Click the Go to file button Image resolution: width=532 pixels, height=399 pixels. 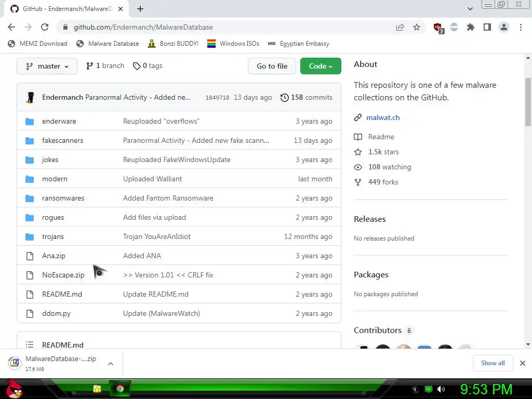pyautogui.click(x=272, y=66)
